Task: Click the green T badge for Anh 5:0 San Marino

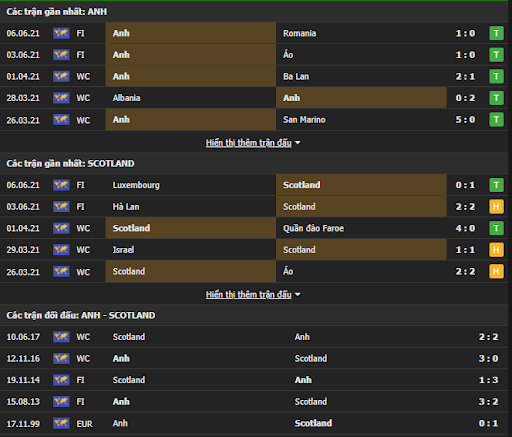Action: click(496, 120)
